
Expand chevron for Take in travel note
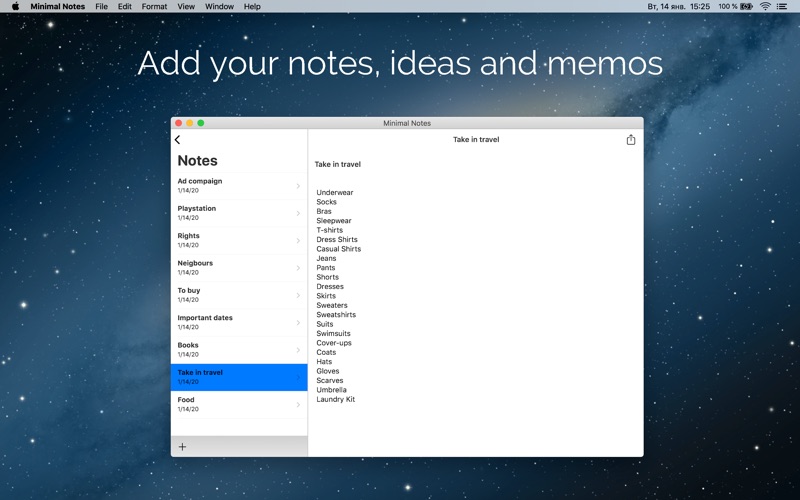[298, 378]
